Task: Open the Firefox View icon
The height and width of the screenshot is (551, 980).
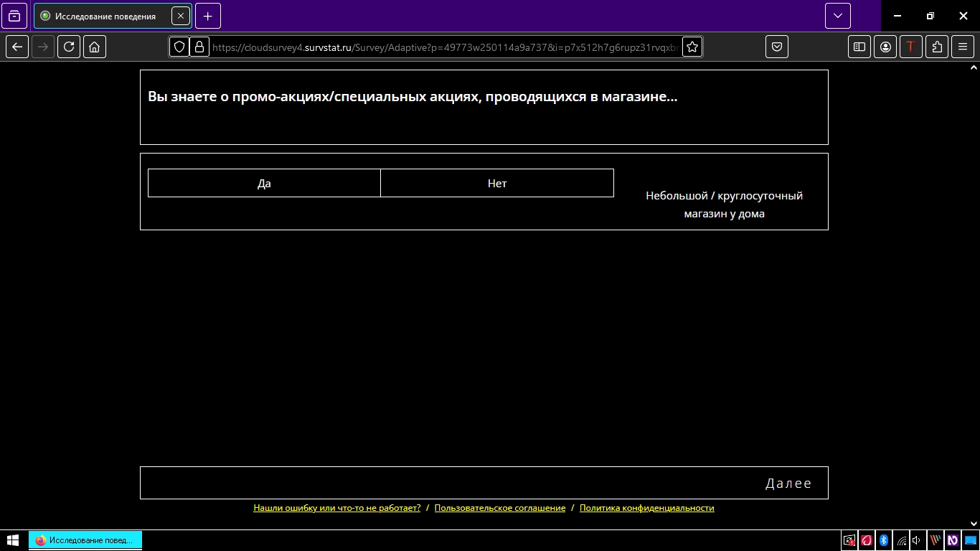Action: 14,16
